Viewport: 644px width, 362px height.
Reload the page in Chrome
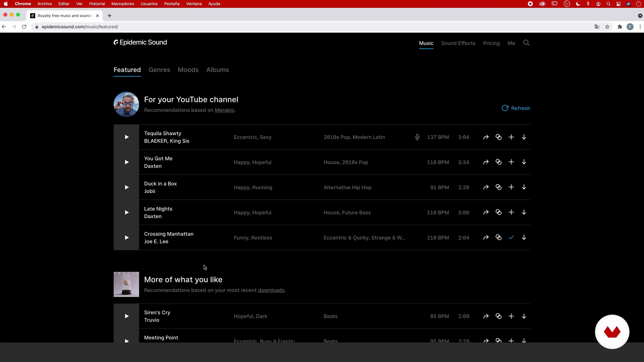(24, 27)
